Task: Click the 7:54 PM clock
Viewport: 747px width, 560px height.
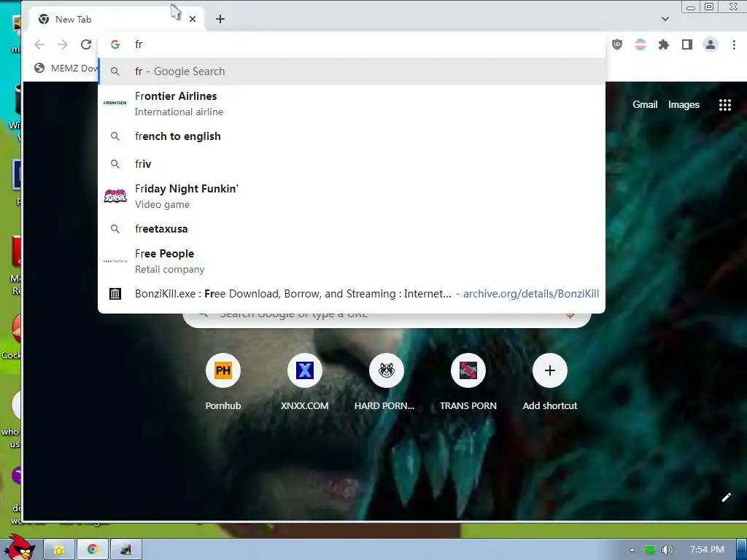Action: (707, 550)
